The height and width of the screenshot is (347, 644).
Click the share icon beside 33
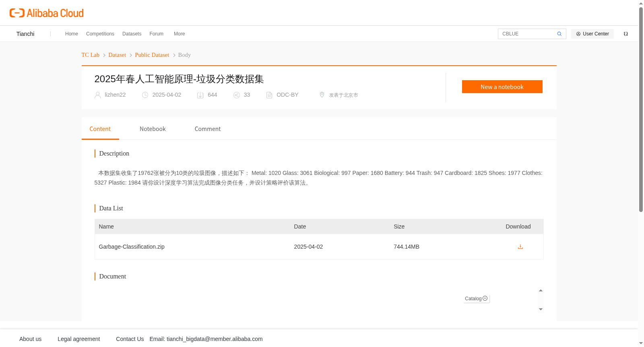(237, 95)
